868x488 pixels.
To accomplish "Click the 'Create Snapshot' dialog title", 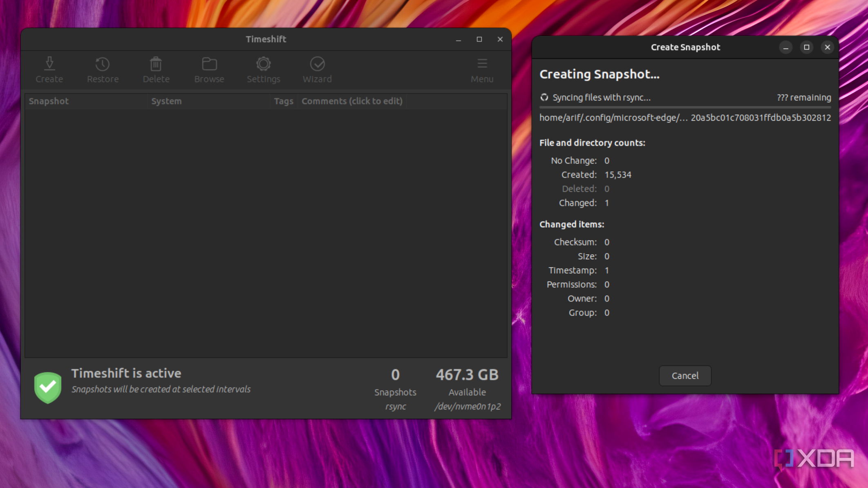I will tap(685, 47).
